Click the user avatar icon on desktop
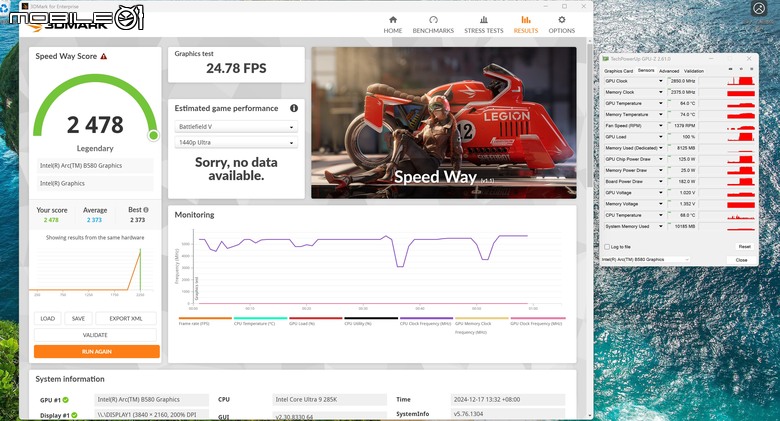The width and height of the screenshot is (780, 421). pyautogui.click(x=759, y=8)
